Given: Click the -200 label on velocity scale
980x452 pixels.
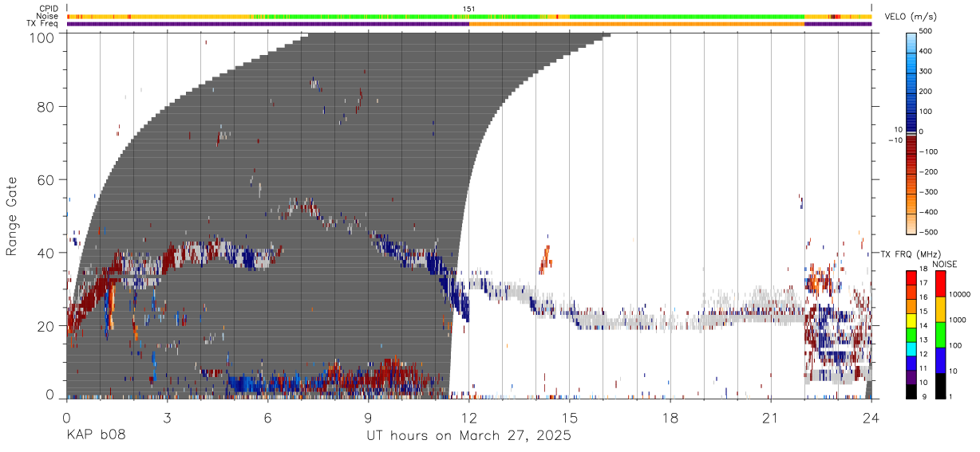Looking at the screenshot, I should tap(930, 171).
